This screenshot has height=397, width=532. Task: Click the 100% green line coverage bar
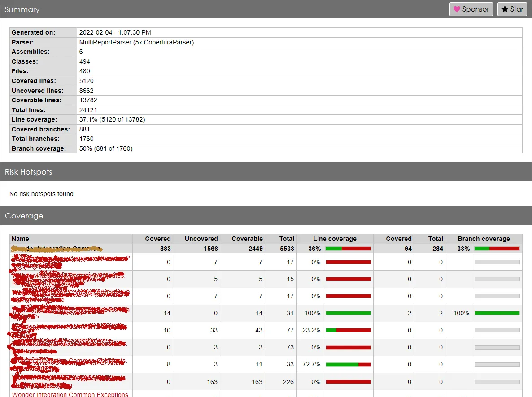coord(348,313)
